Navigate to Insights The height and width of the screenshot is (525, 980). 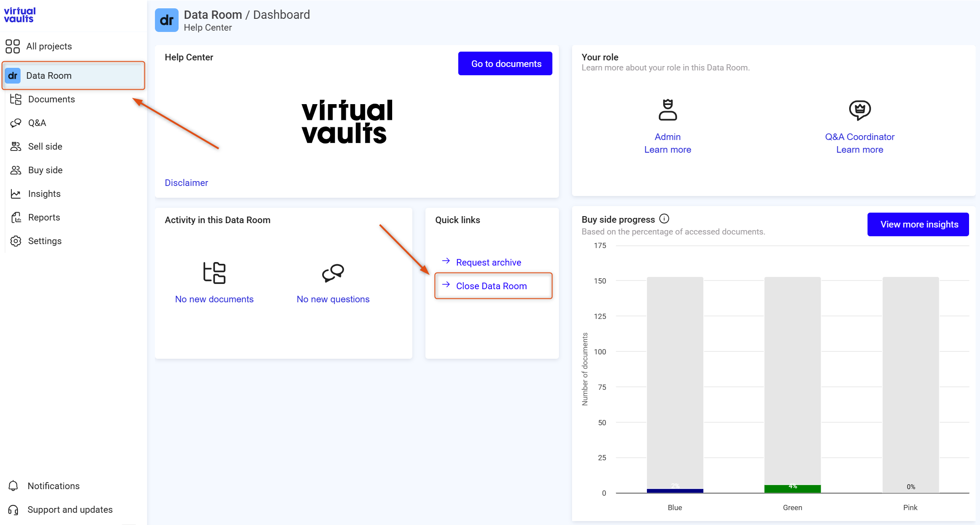[44, 194]
